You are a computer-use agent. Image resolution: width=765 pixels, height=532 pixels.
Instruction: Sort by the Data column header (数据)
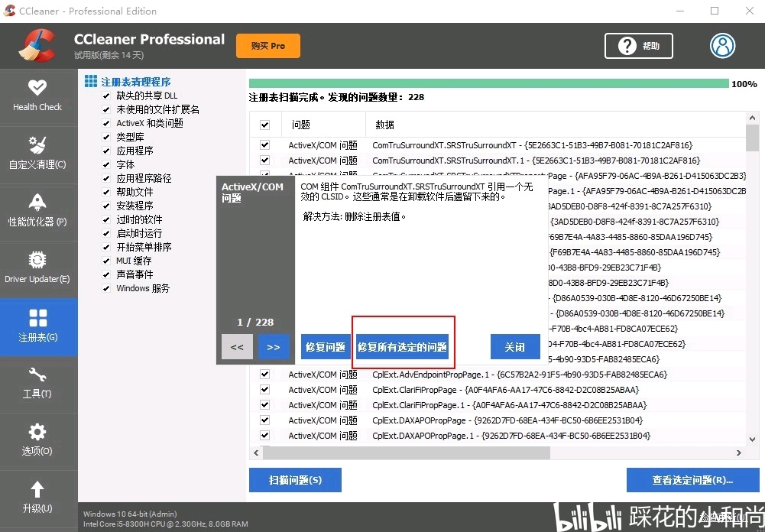click(x=556, y=125)
